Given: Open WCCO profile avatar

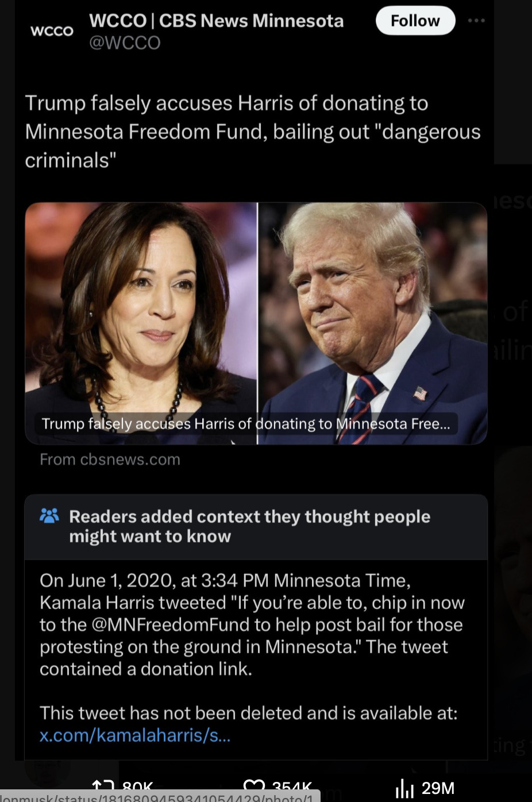Looking at the screenshot, I should point(52,31).
